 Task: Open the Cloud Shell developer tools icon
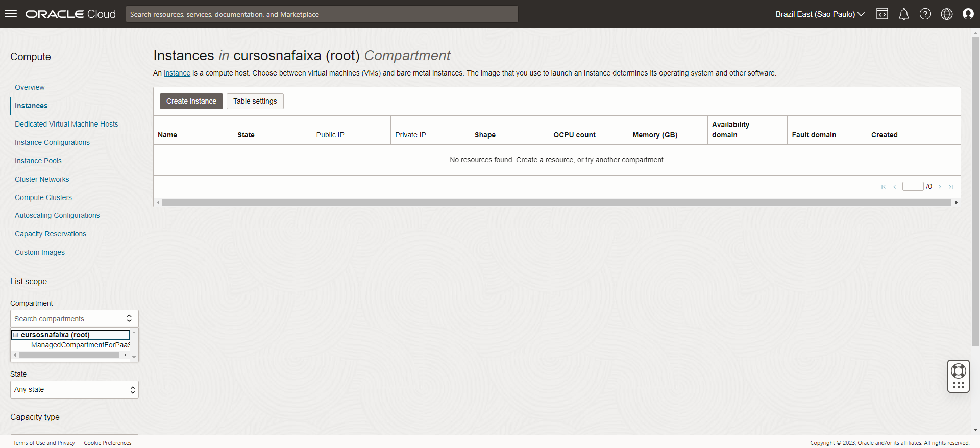click(882, 14)
